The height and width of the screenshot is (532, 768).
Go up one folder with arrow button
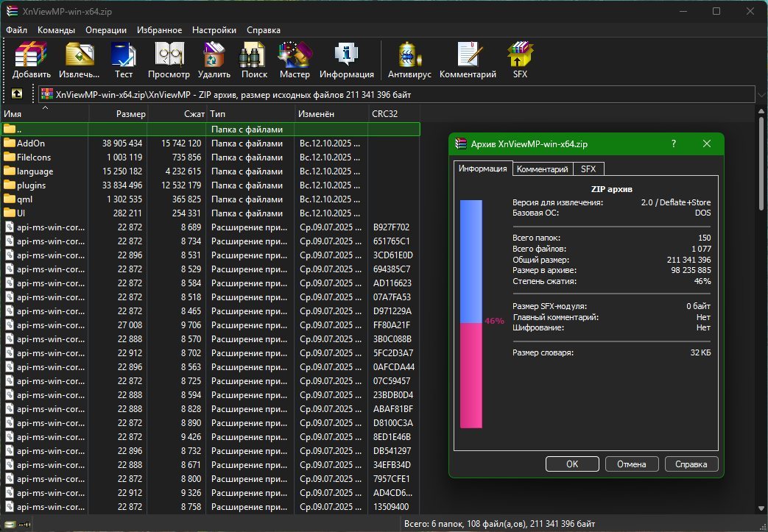[16, 94]
